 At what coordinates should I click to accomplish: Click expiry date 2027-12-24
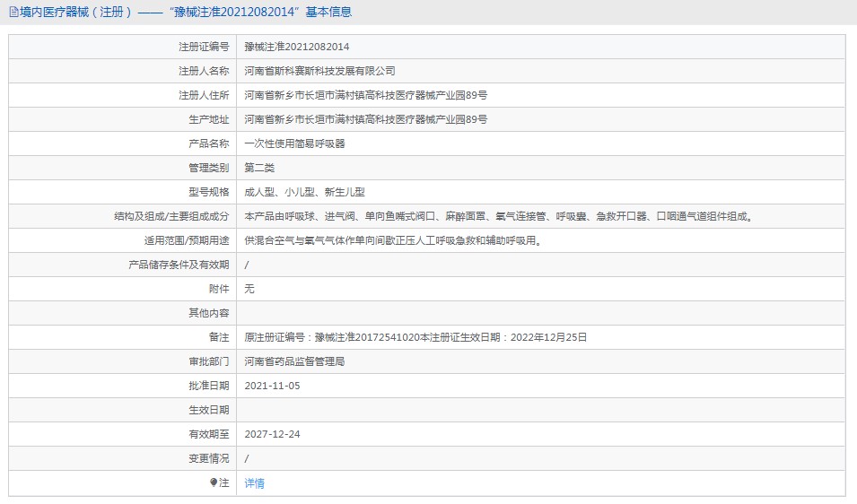tap(272, 434)
